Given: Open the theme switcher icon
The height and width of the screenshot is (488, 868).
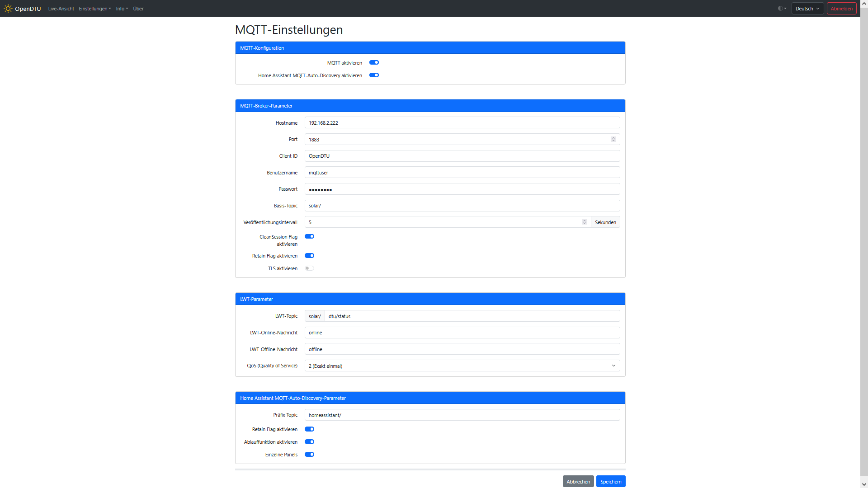Looking at the screenshot, I should (782, 9).
